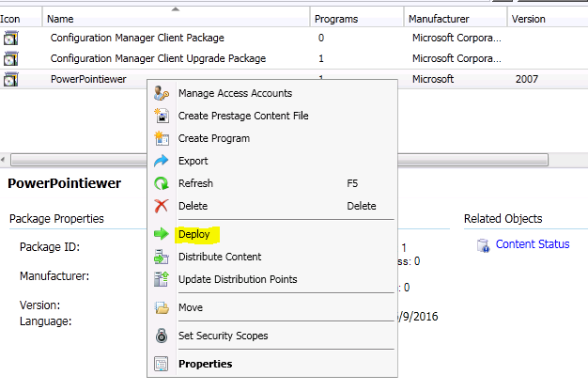This screenshot has height=391, width=588.
Task: Click the Create Program icon
Action: [x=162, y=138]
